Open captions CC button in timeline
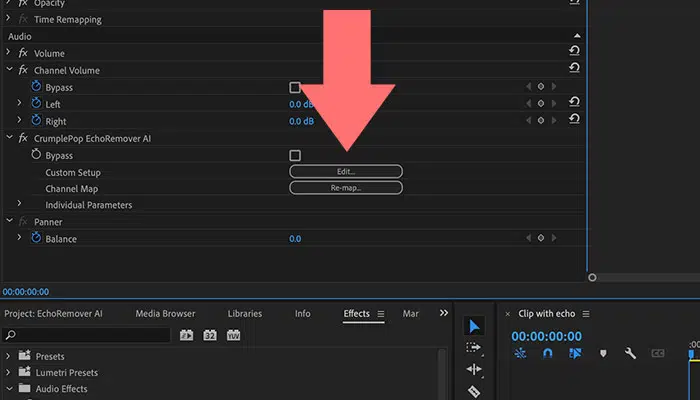The image size is (700, 400). pyautogui.click(x=658, y=354)
